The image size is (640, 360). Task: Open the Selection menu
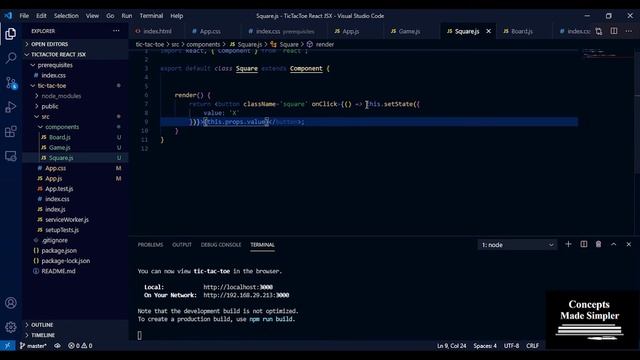(x=66, y=16)
